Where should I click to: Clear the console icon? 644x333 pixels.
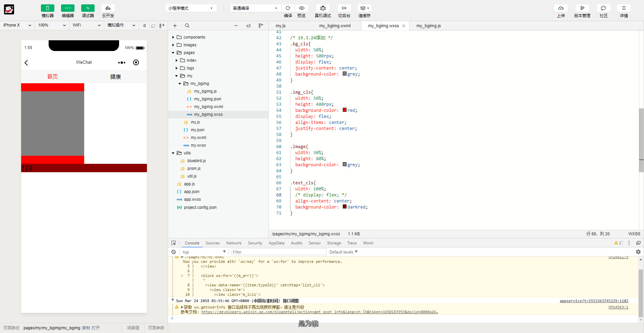coord(173,252)
